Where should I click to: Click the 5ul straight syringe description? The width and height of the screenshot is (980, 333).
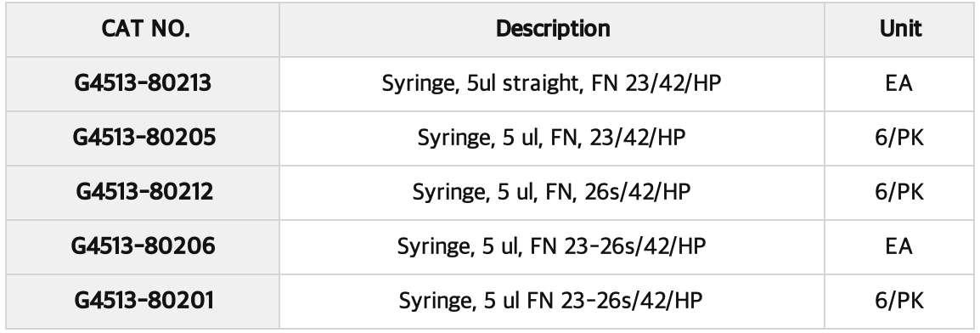tap(551, 84)
